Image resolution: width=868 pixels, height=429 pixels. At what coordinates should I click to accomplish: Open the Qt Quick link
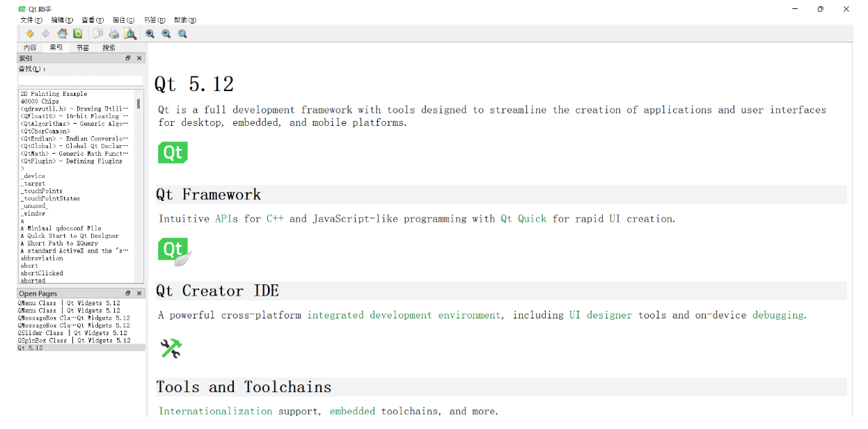[x=523, y=218]
